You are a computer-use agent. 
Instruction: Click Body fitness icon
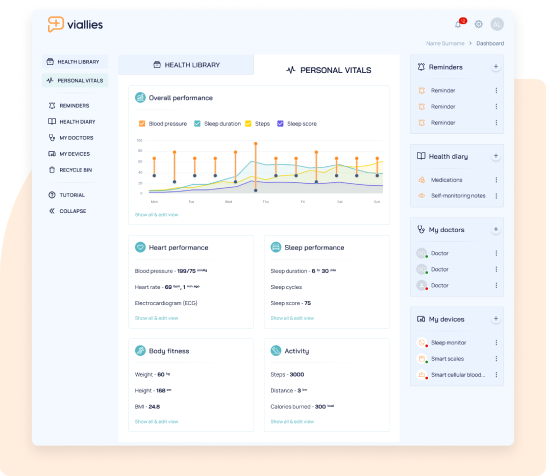[140, 351]
